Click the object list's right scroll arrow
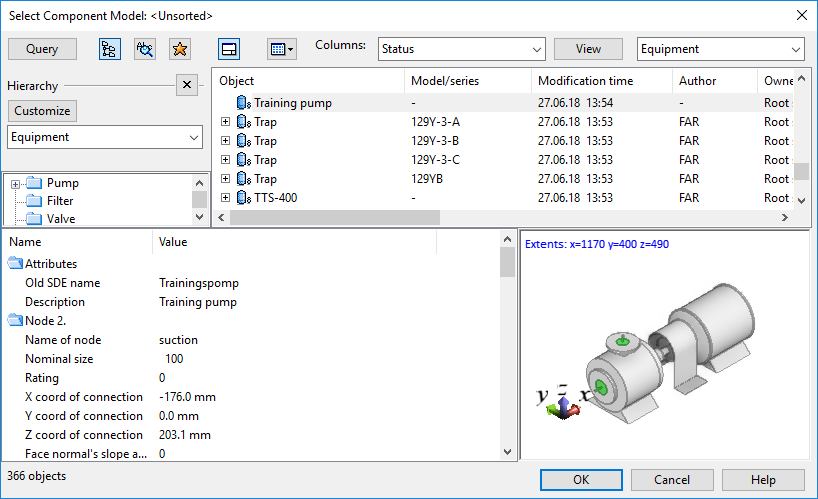The image size is (818, 499). [785, 217]
